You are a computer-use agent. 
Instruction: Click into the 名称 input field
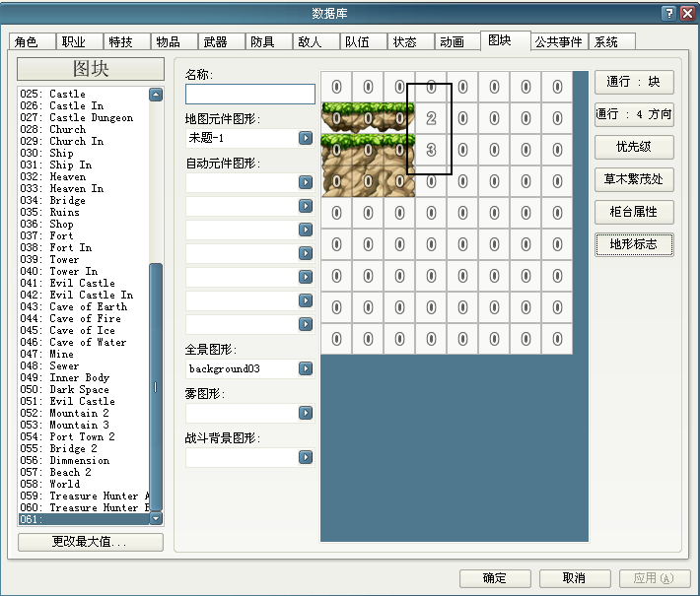[x=250, y=95]
